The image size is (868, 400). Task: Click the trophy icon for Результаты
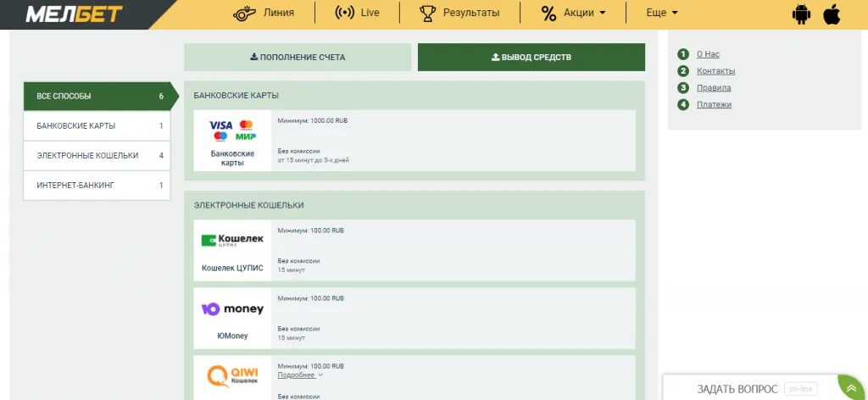427,13
